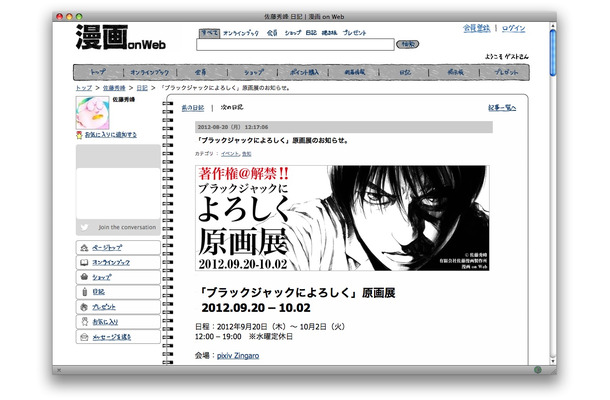Open the 記事一覧へ link
The width and height of the screenshot is (610, 400).
coord(502,108)
